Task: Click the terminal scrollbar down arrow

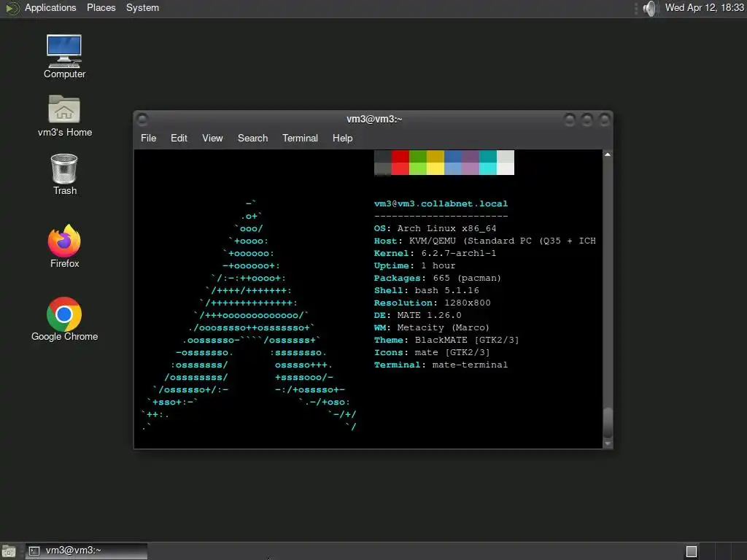Action: tap(608, 444)
